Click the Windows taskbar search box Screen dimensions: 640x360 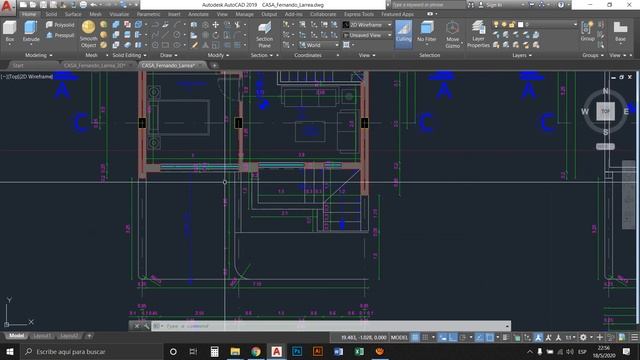coord(92,351)
